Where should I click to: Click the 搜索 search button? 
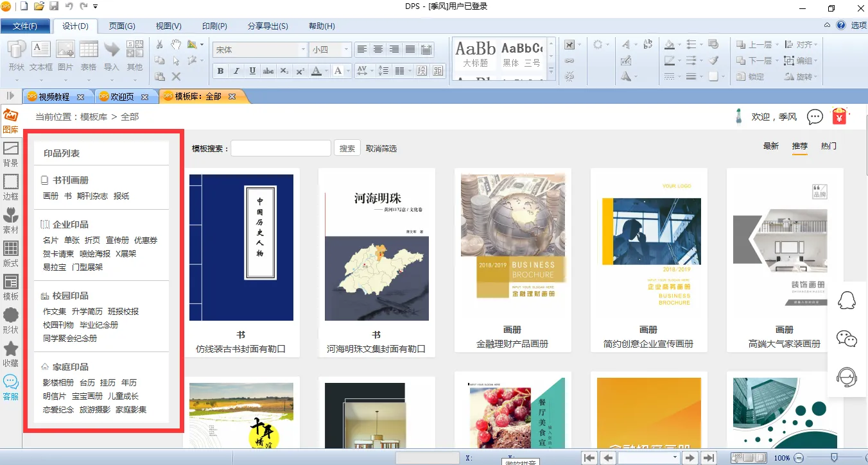click(x=347, y=148)
